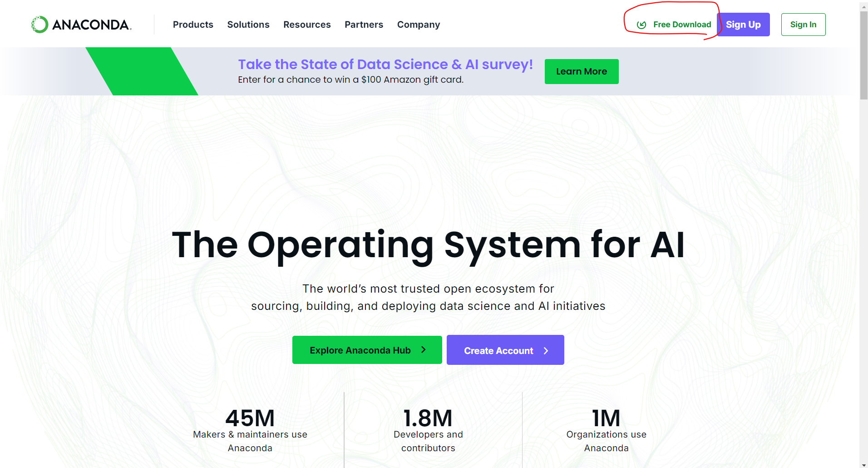Click the Sign In button
The height and width of the screenshot is (468, 868).
pyautogui.click(x=803, y=25)
